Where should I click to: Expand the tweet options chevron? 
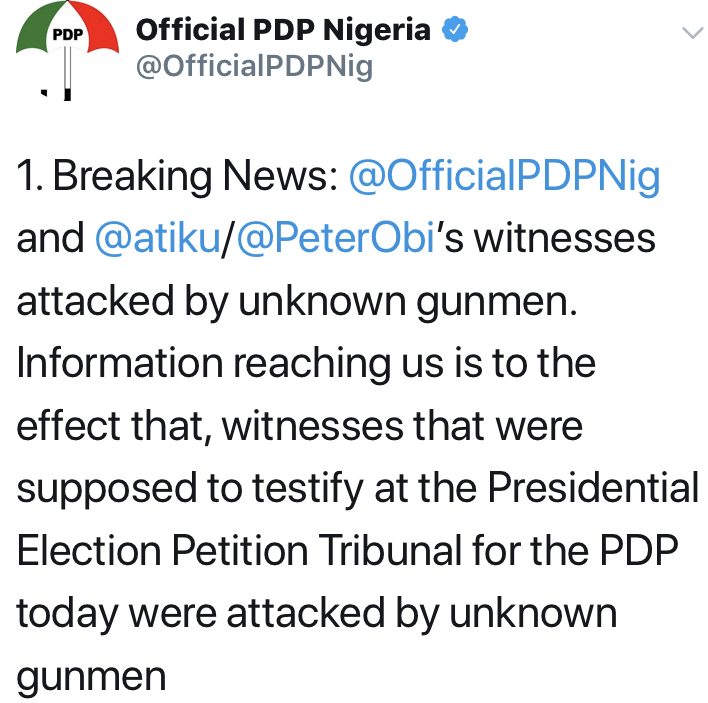coord(693,33)
